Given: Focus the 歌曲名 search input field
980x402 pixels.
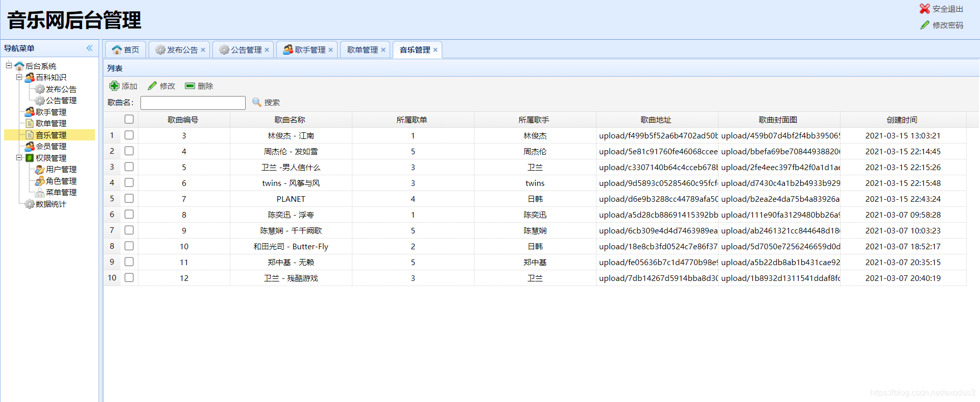Looking at the screenshot, I should (193, 103).
